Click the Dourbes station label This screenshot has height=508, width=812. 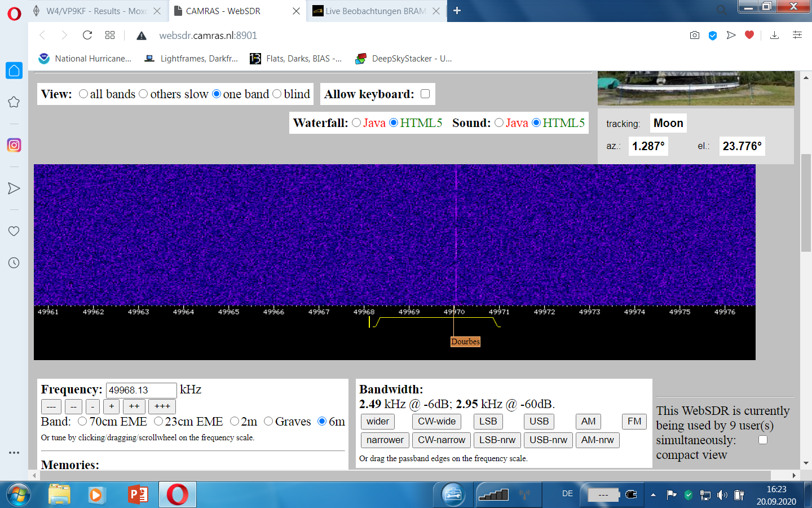[x=466, y=341]
